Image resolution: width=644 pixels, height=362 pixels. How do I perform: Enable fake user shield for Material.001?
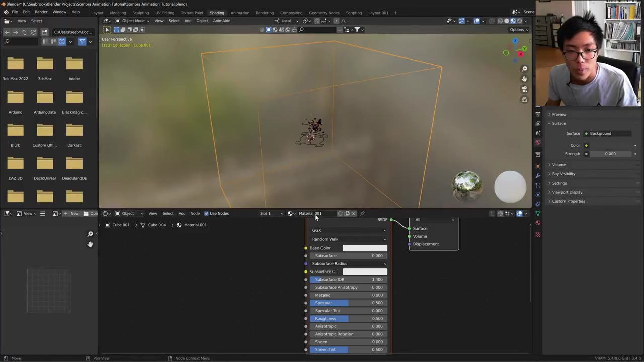[340, 213]
